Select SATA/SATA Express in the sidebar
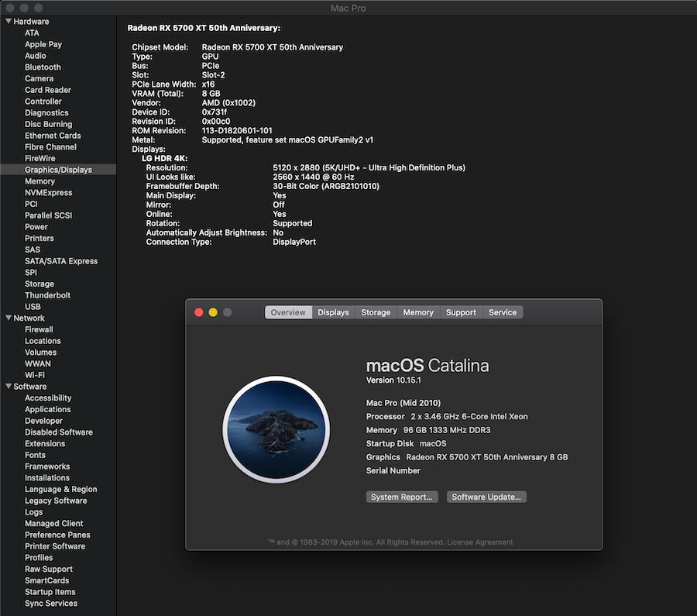Image resolution: width=697 pixels, height=616 pixels. coord(61,261)
